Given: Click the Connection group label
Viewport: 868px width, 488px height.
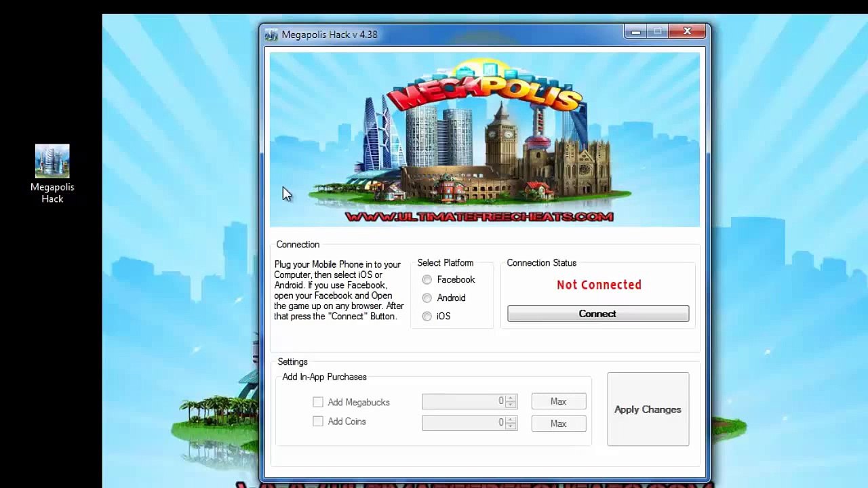Looking at the screenshot, I should pos(298,245).
